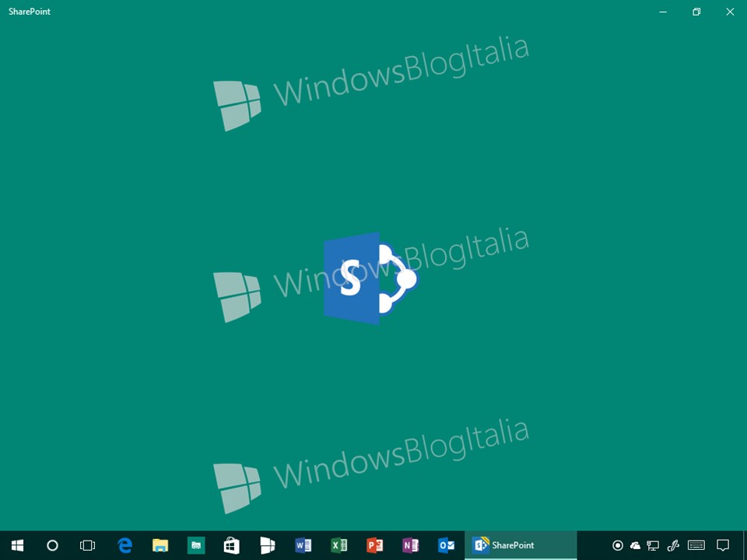
Task: Open the OneDrive cloud tray icon
Action: pyautogui.click(x=635, y=545)
